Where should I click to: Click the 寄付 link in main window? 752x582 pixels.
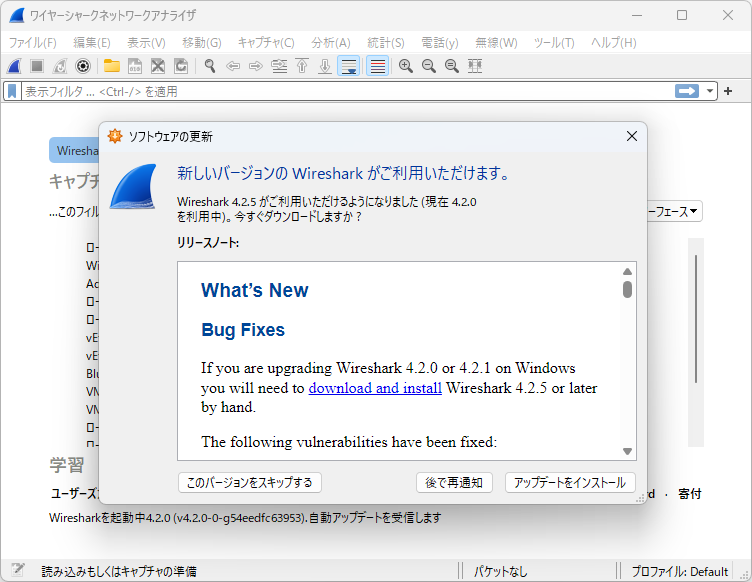click(690, 494)
